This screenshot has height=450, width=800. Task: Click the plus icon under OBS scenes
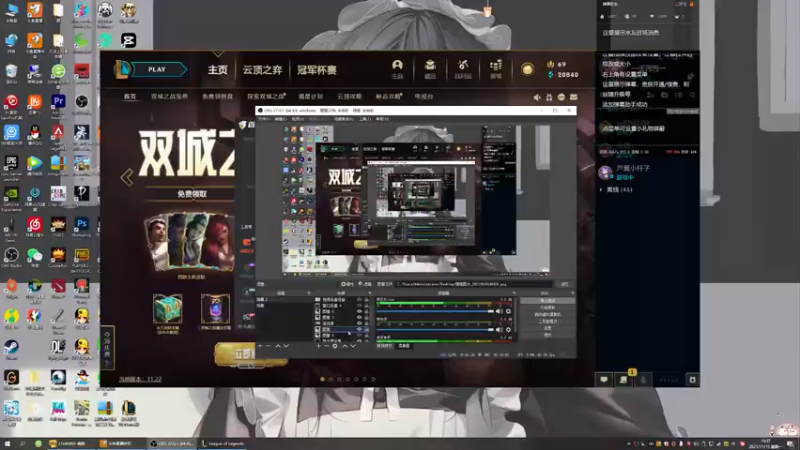pyautogui.click(x=260, y=346)
